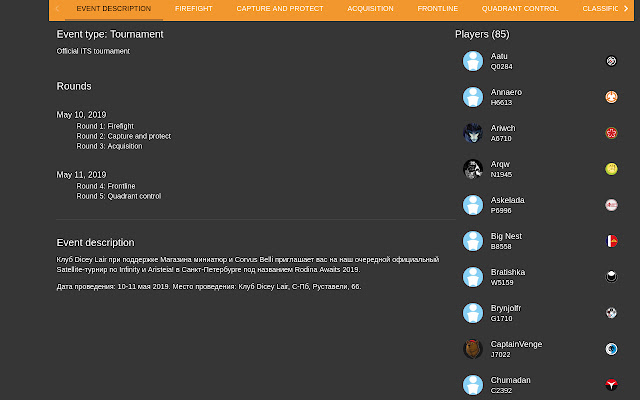
Task: Open the partially visible Classification tab
Action: click(x=600, y=9)
